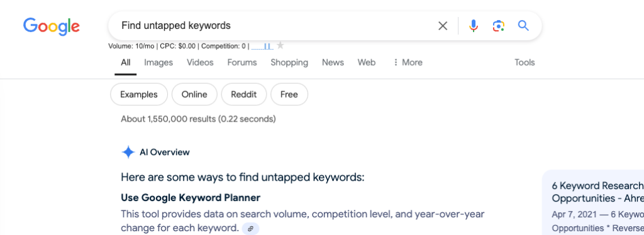
Task: Switch to the Images tab
Action: pyautogui.click(x=158, y=62)
